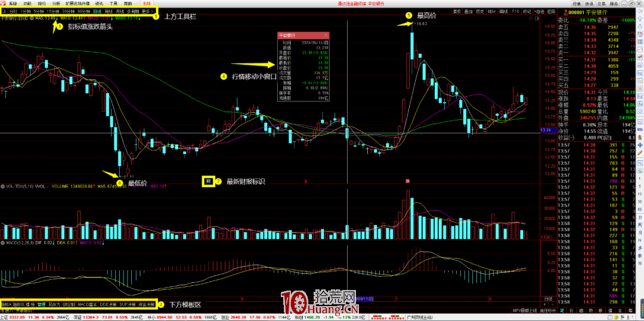Click the panel layout icon above chart
The height and width of the screenshot is (321, 644).
537,18
